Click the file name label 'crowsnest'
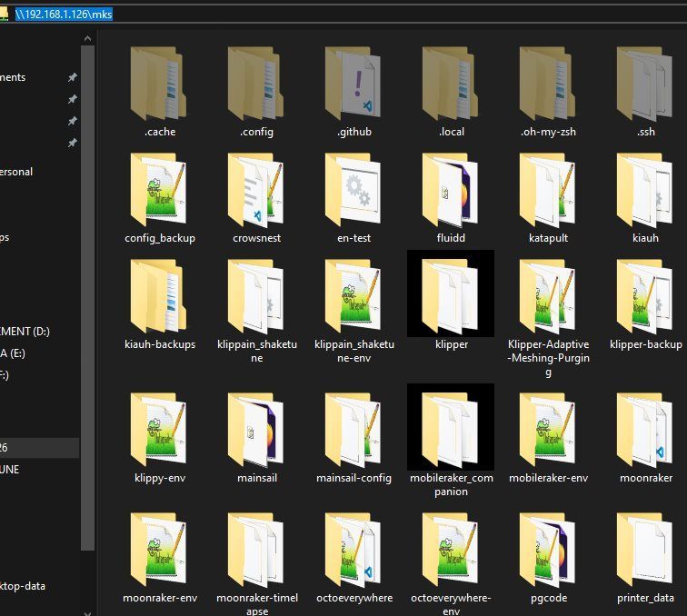The width and height of the screenshot is (687, 616). click(257, 238)
